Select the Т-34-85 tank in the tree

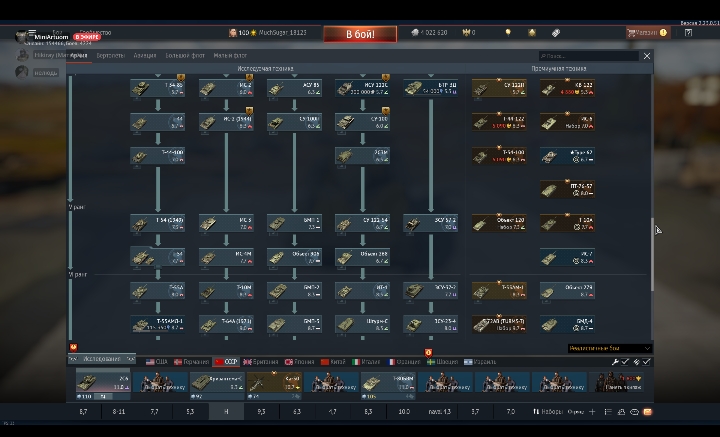[x=158, y=88]
